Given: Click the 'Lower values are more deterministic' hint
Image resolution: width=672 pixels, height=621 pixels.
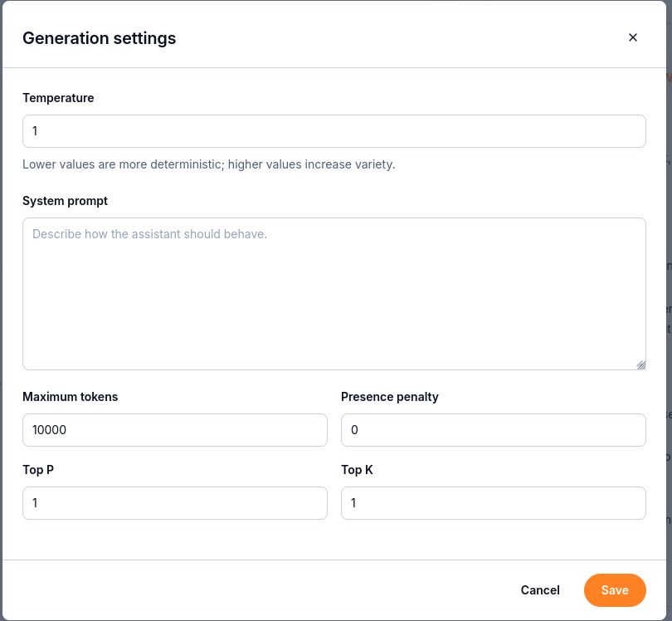Looking at the screenshot, I should 209,164.
